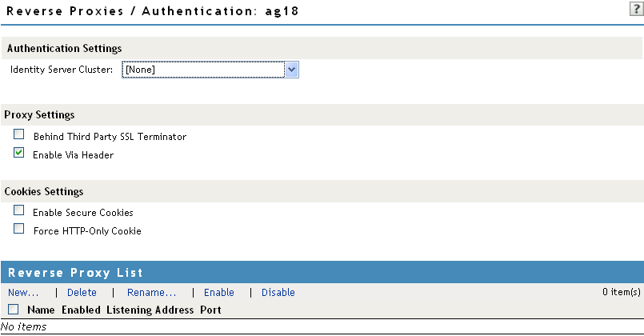644x336 pixels.
Task: Click the Enable link in list toolbar
Action: 219,293
